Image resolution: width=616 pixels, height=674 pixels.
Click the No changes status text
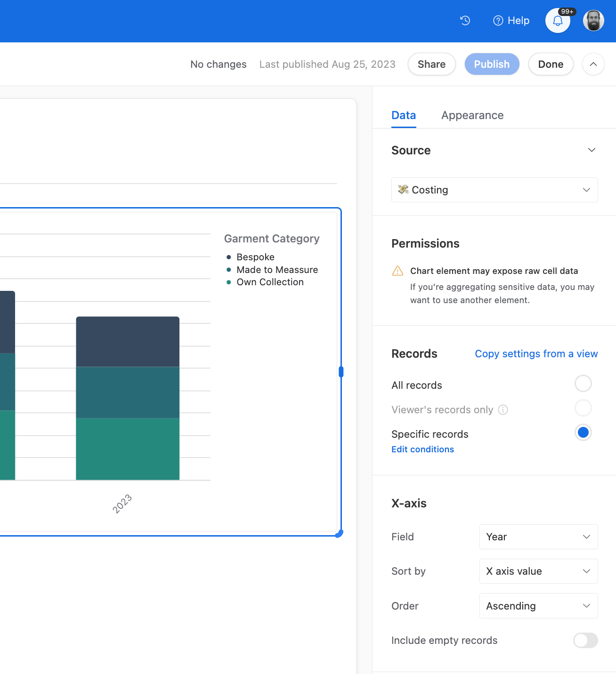[x=219, y=64]
